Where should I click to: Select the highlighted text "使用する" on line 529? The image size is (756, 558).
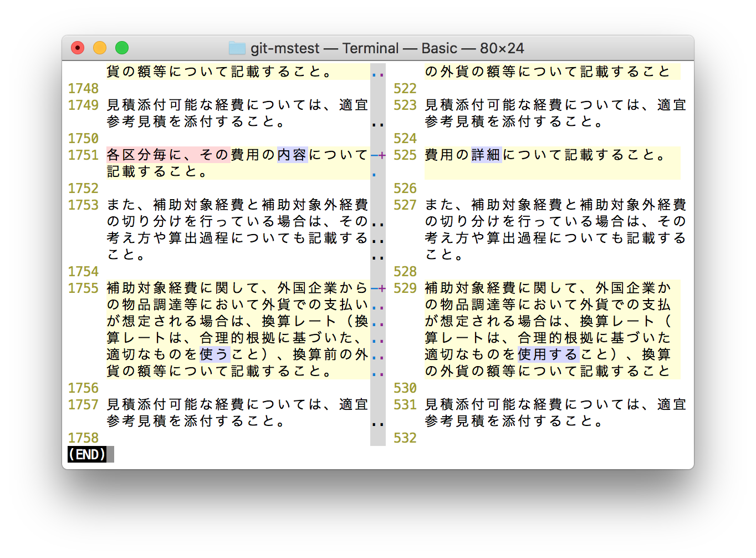click(x=548, y=354)
